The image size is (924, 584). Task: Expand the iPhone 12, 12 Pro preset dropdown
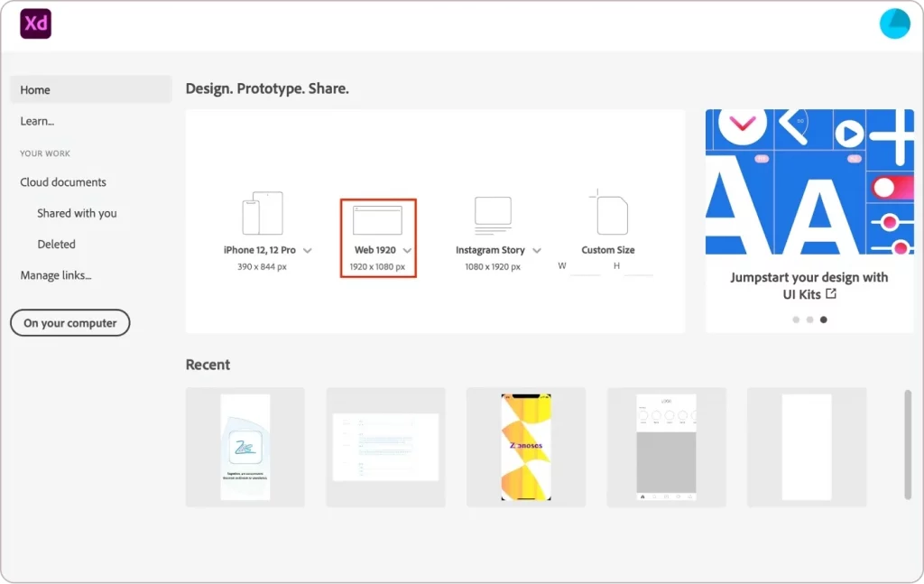pos(308,250)
